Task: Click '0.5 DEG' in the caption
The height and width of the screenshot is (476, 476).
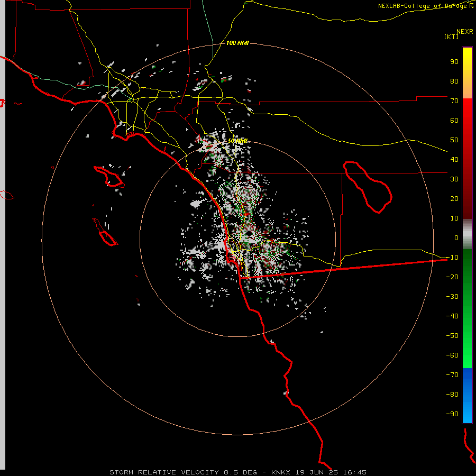Action: 241,472
